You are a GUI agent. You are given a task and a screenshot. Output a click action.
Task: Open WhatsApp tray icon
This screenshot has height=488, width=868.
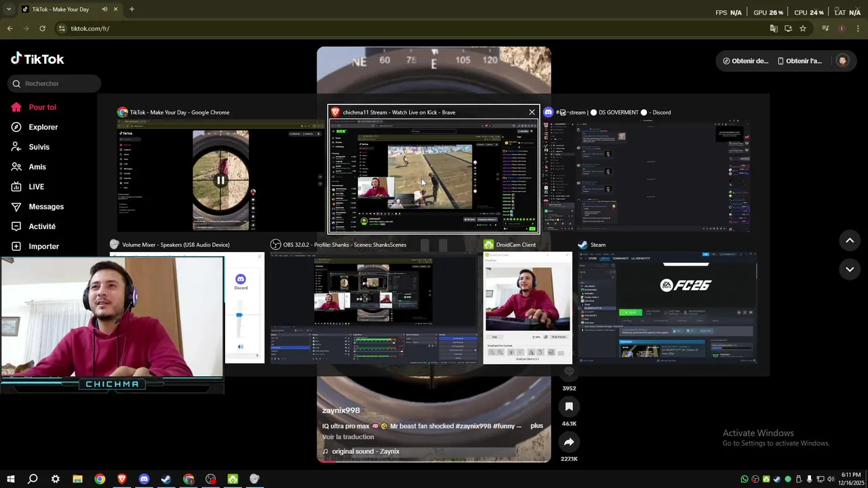(x=745, y=479)
